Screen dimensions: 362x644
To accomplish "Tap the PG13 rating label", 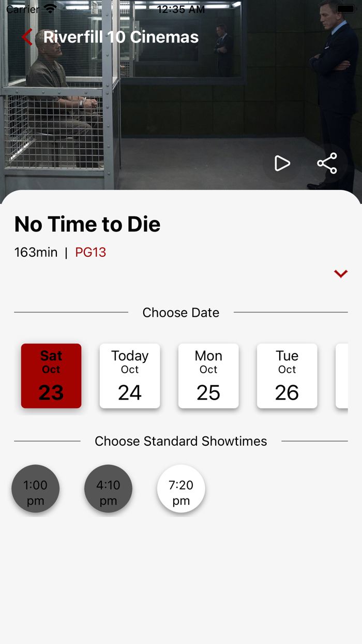I will point(90,252).
